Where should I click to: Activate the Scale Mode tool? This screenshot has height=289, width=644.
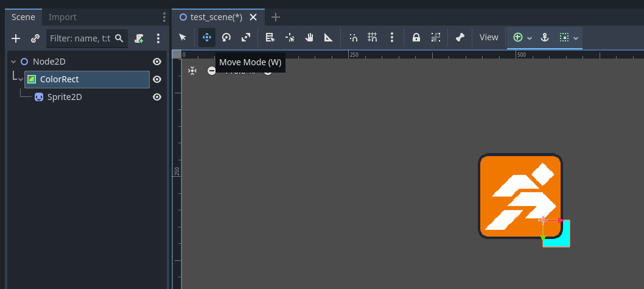[245, 37]
